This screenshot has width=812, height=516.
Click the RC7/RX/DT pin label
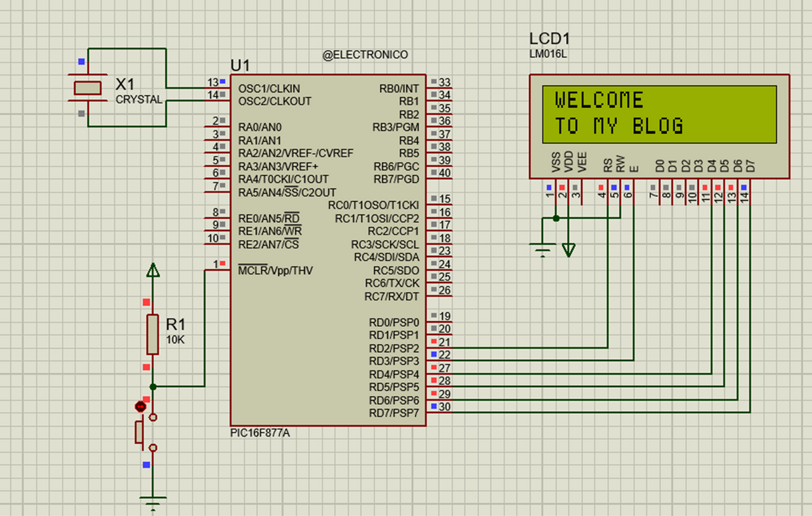(392, 296)
